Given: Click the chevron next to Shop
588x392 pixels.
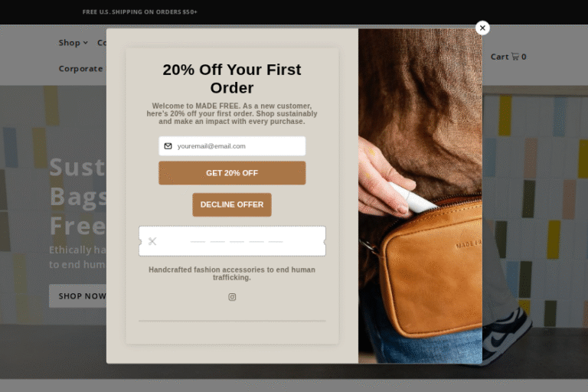Looking at the screenshot, I should (x=86, y=43).
